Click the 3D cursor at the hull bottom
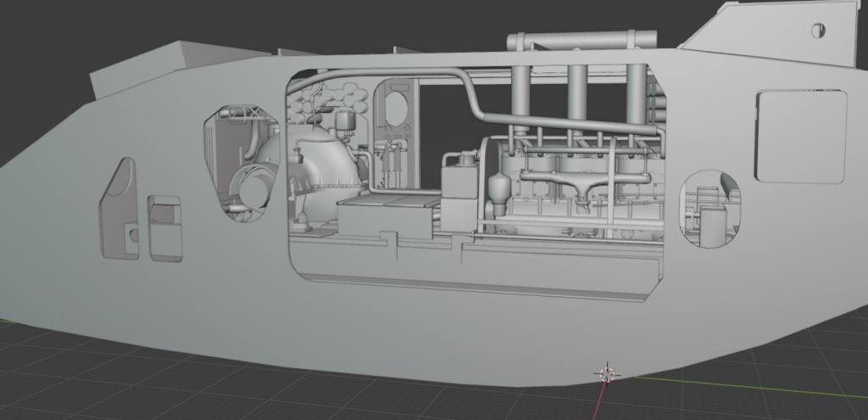This screenshot has width=868, height=420. (x=606, y=372)
